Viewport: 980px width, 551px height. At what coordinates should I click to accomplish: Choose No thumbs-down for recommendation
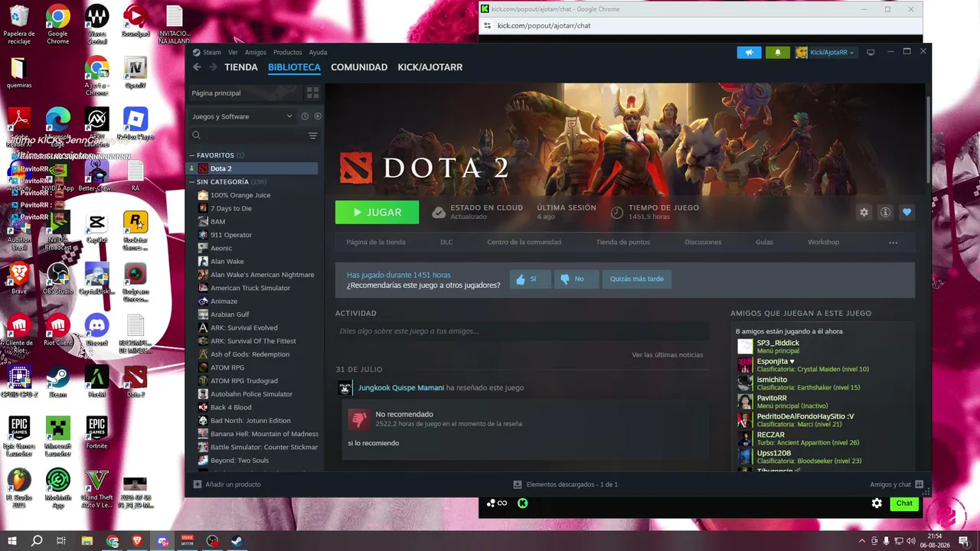[x=576, y=279]
